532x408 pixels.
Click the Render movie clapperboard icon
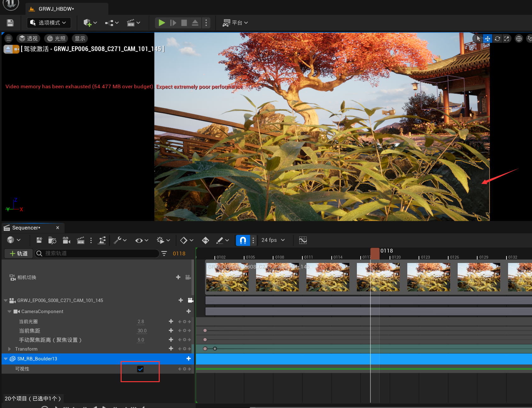pos(81,240)
